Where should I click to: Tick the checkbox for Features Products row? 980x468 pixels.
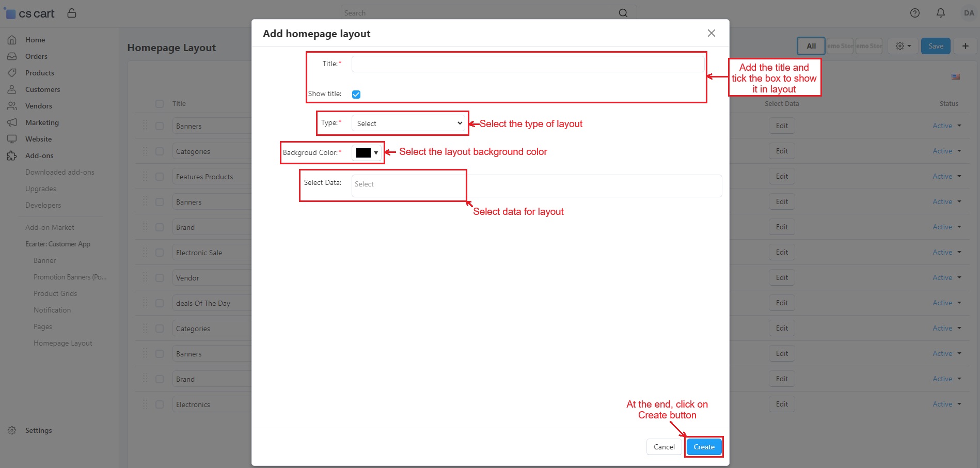tap(160, 177)
